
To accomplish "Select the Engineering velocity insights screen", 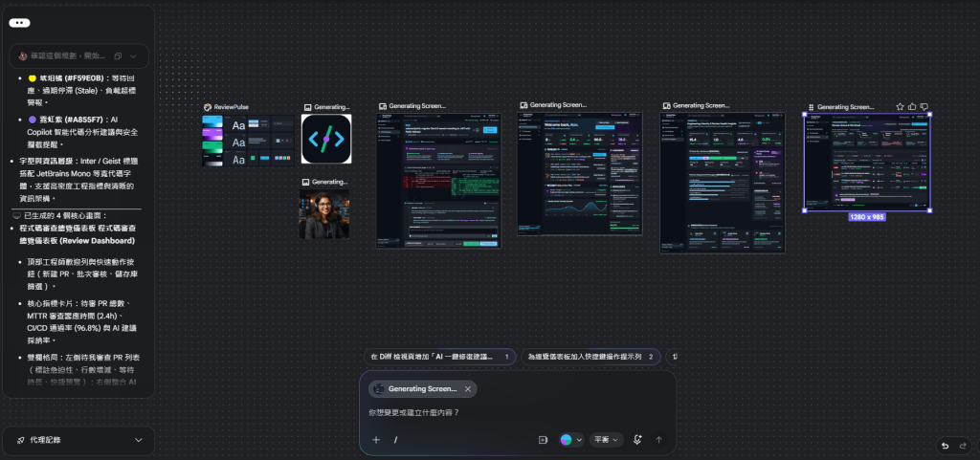I will [723, 183].
